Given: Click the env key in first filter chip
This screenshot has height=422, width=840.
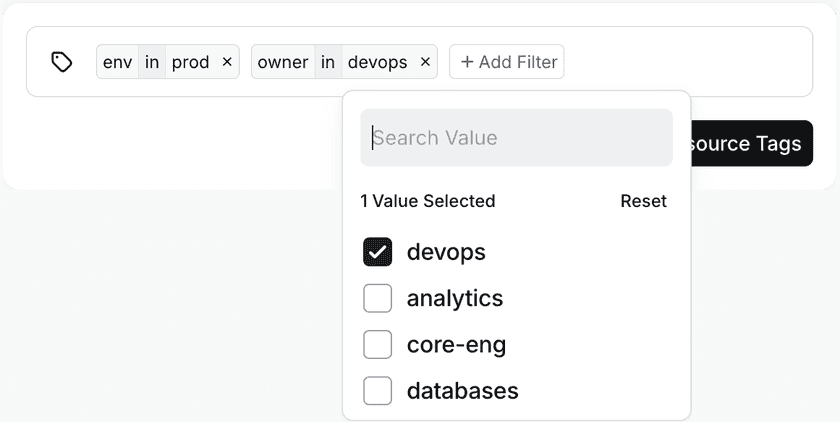Looking at the screenshot, I should (x=117, y=62).
